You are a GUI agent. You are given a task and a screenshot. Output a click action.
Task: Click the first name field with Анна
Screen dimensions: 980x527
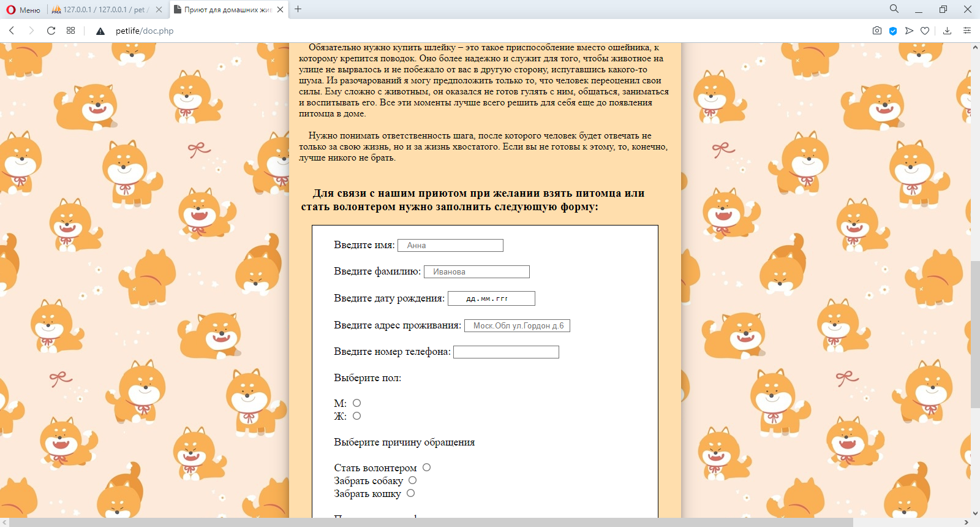[450, 245]
